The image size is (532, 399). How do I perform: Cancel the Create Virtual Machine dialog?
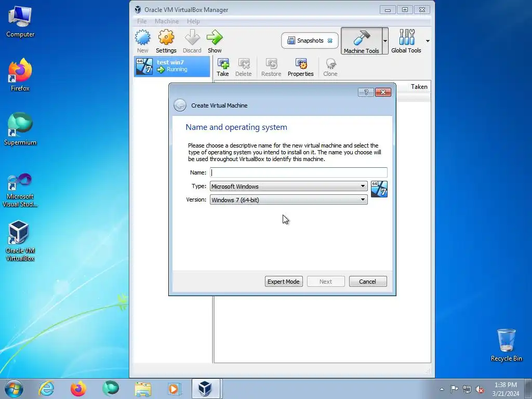(368, 281)
